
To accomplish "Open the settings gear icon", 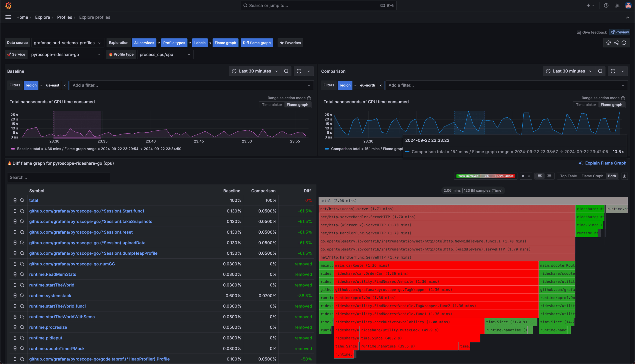I will [x=608, y=43].
